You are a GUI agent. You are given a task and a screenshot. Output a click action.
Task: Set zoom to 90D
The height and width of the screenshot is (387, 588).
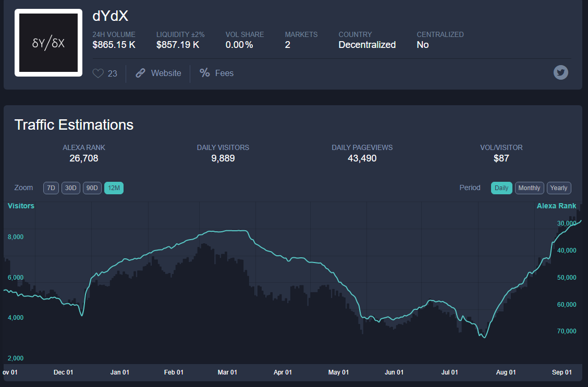click(92, 188)
